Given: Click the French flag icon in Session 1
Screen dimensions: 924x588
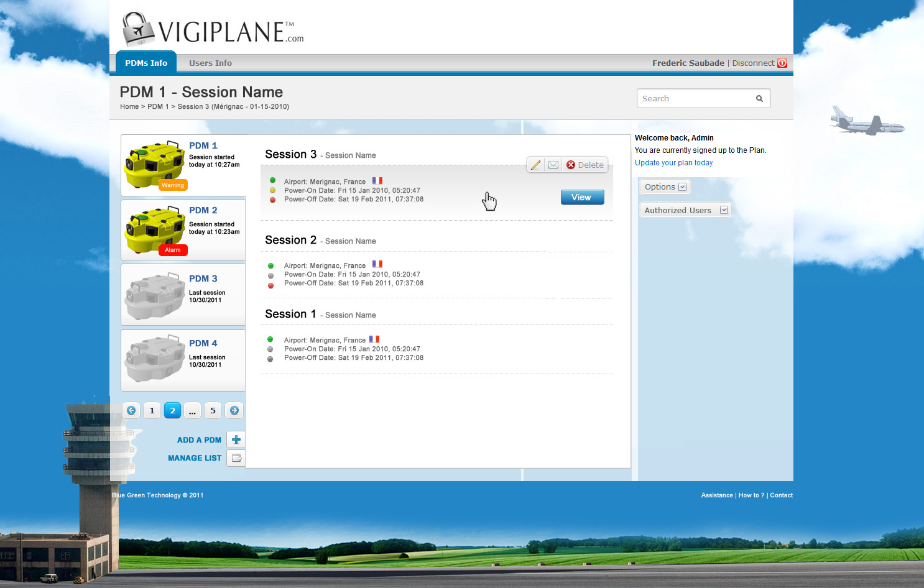Looking at the screenshot, I should [x=374, y=339].
